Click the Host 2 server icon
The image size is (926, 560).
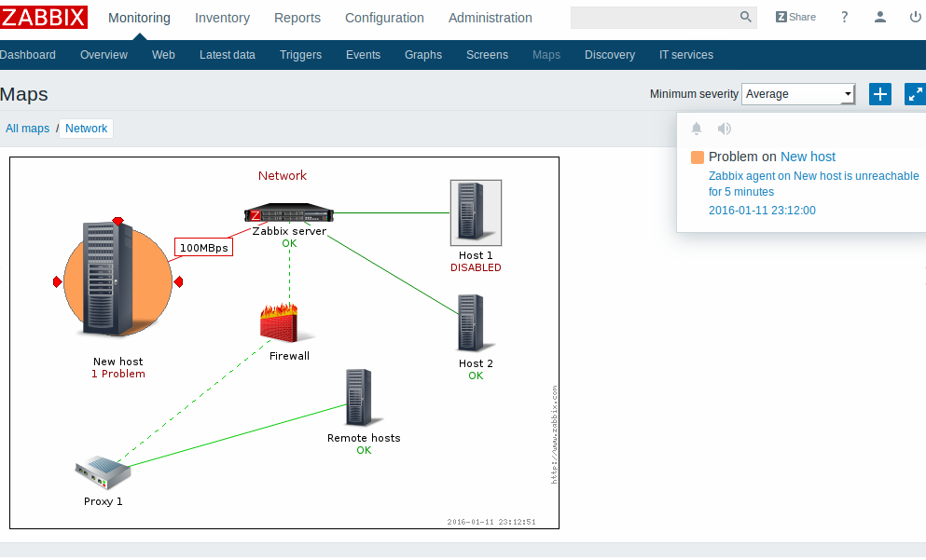(x=471, y=322)
